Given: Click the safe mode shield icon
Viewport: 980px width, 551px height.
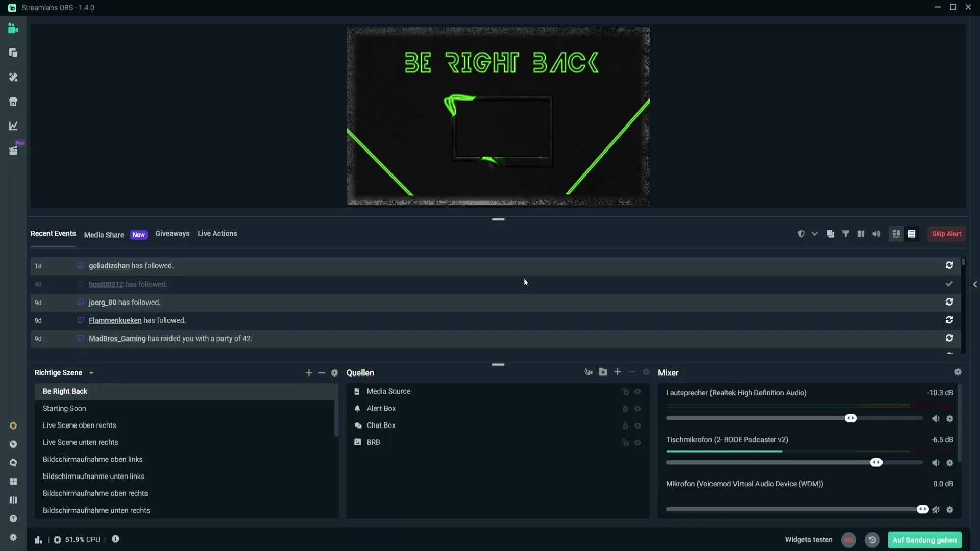Looking at the screenshot, I should coord(801,234).
